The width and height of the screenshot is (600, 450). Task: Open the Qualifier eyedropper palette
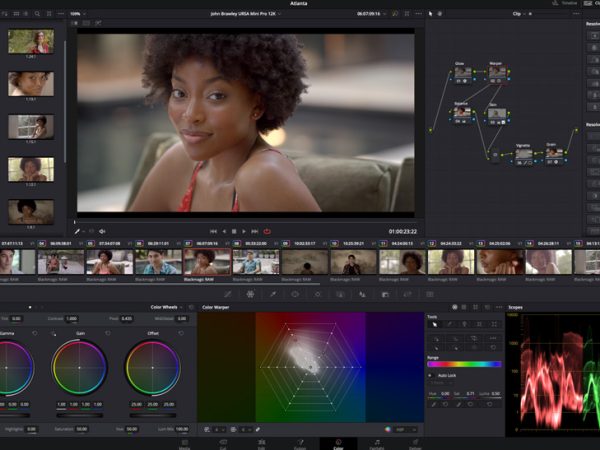(273, 294)
